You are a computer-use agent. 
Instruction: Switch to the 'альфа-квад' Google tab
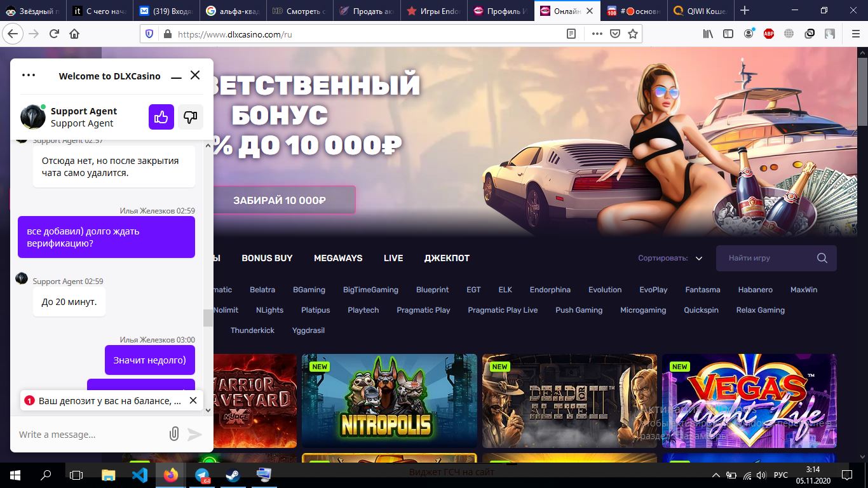click(x=233, y=11)
